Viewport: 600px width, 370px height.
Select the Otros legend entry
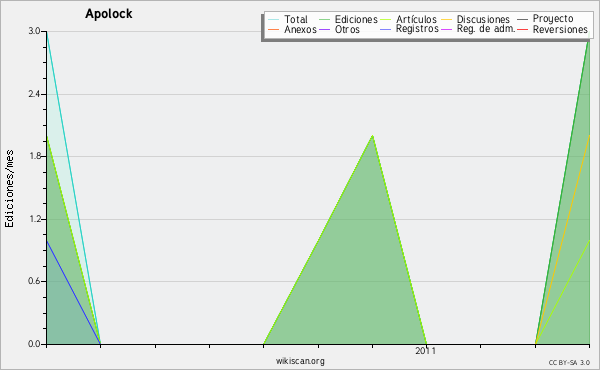click(x=339, y=29)
